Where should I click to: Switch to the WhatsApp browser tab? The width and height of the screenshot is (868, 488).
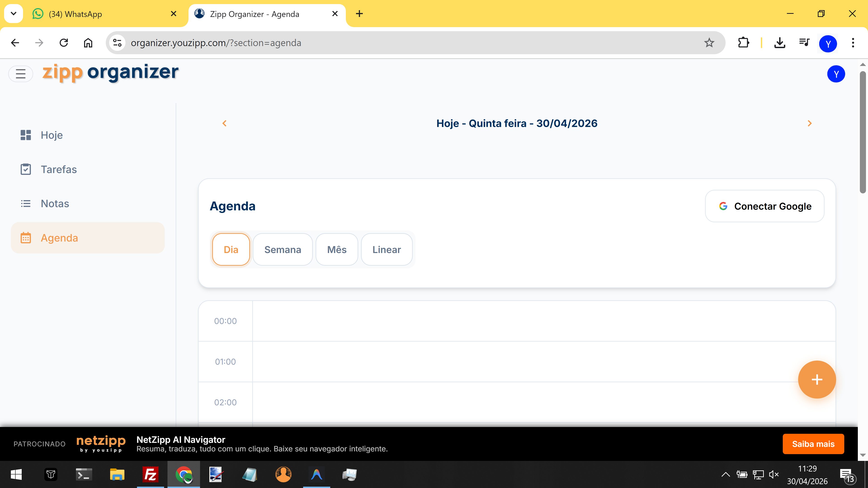[x=104, y=14]
